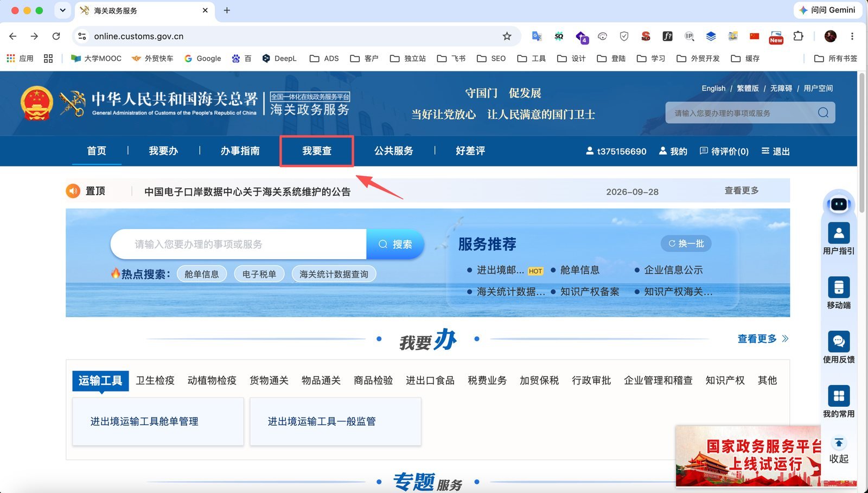Click the robot assistant icon
868x493 pixels.
[x=839, y=204]
